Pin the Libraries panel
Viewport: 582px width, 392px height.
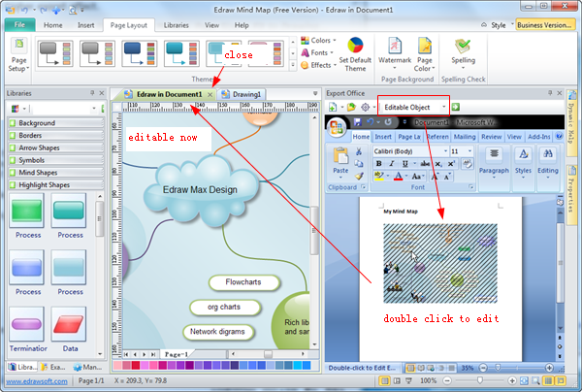pyautogui.click(x=92, y=93)
